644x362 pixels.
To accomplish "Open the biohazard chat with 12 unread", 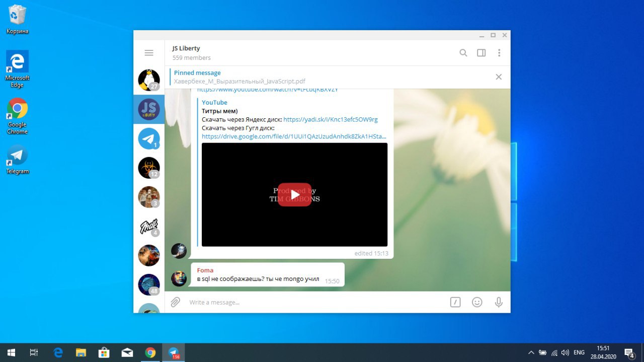I will tap(149, 168).
